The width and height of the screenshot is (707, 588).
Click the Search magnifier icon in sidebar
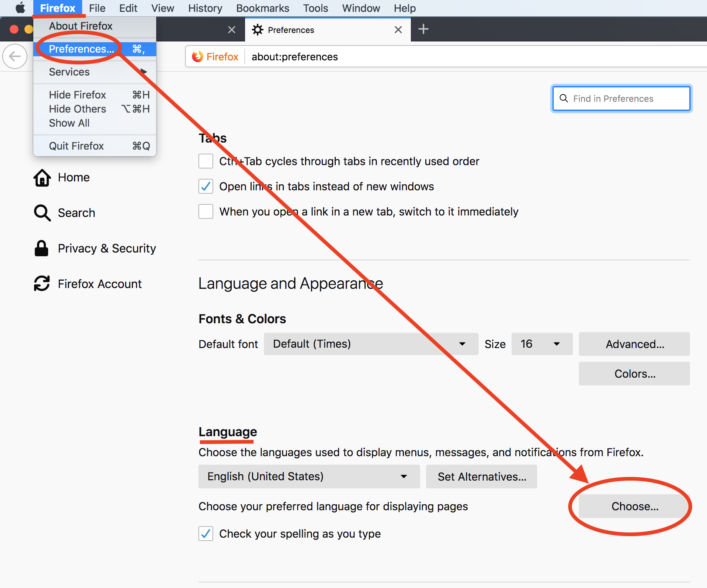click(x=42, y=213)
